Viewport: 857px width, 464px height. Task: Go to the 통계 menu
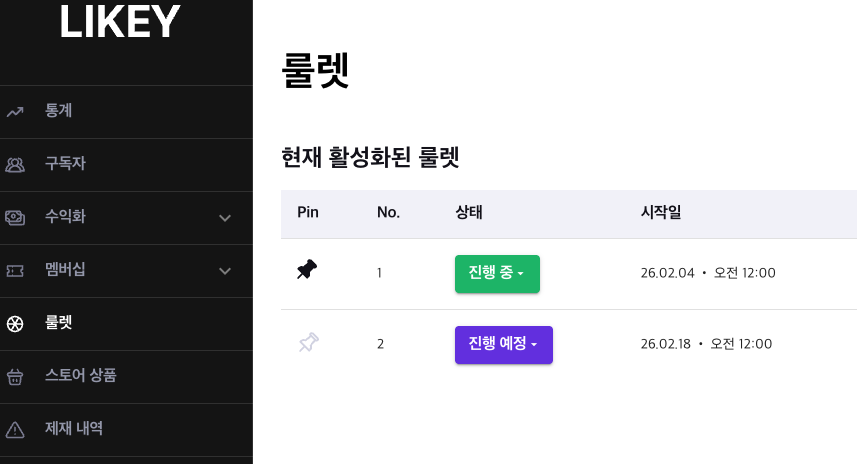point(58,111)
